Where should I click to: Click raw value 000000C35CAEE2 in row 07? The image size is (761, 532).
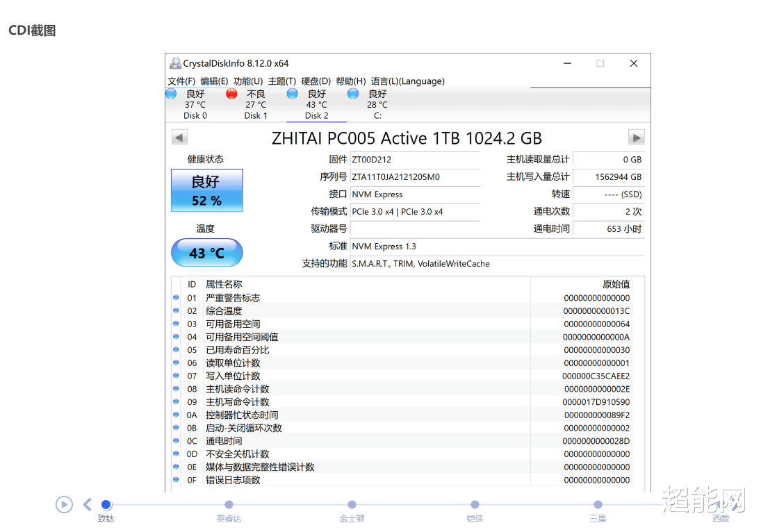(x=596, y=376)
